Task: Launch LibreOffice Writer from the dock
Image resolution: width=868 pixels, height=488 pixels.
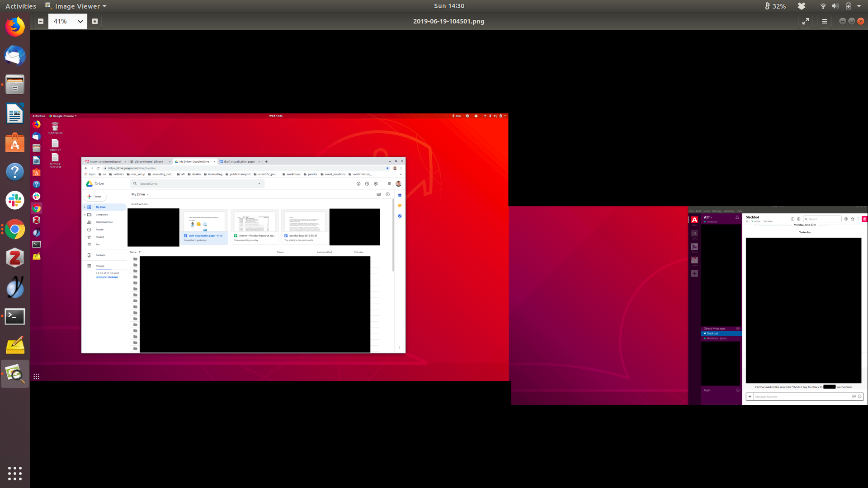Action: 15,113
